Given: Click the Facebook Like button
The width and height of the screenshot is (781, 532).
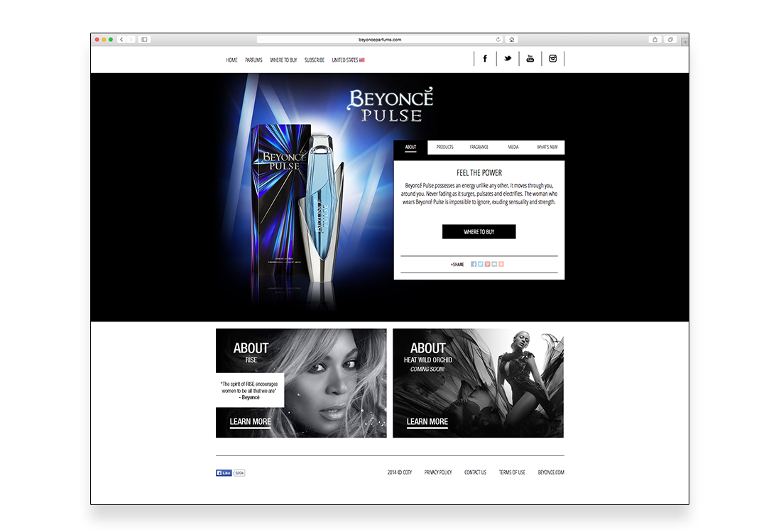Looking at the screenshot, I should pos(224,473).
